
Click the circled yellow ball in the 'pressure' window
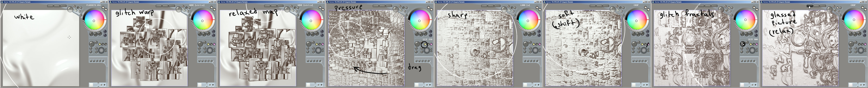pyautogui.click(x=425, y=44)
